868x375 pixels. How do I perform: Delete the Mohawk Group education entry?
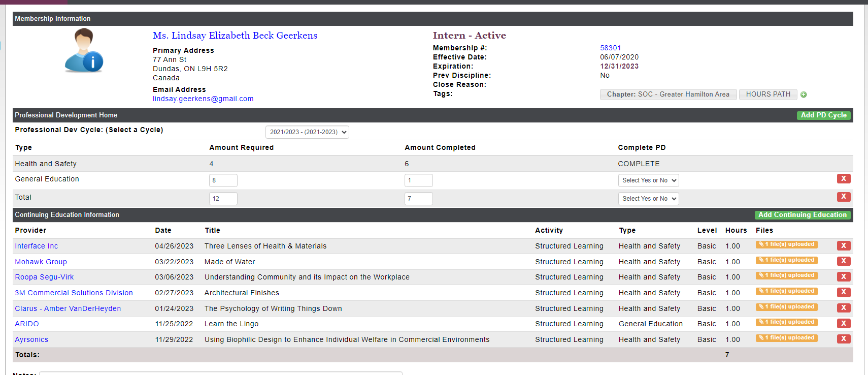click(844, 261)
